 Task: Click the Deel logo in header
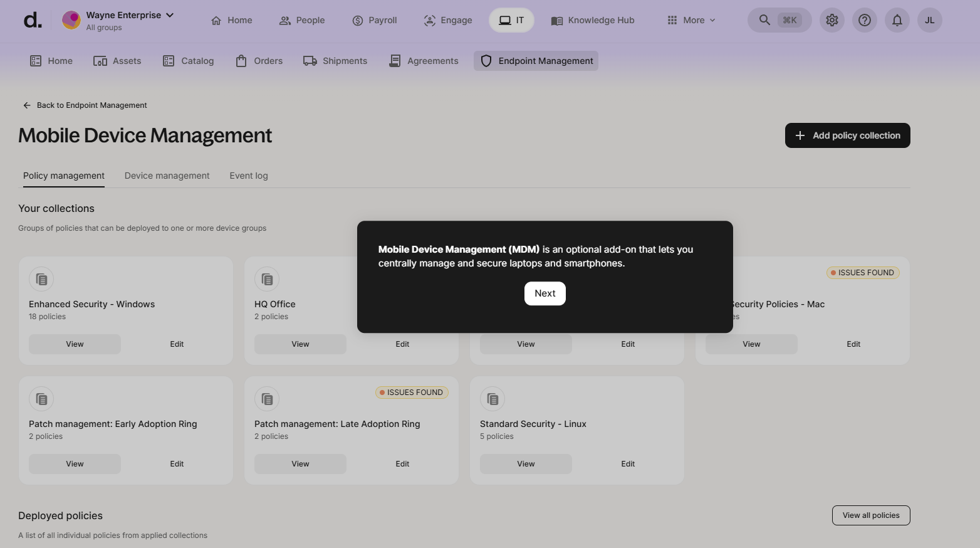(x=33, y=20)
